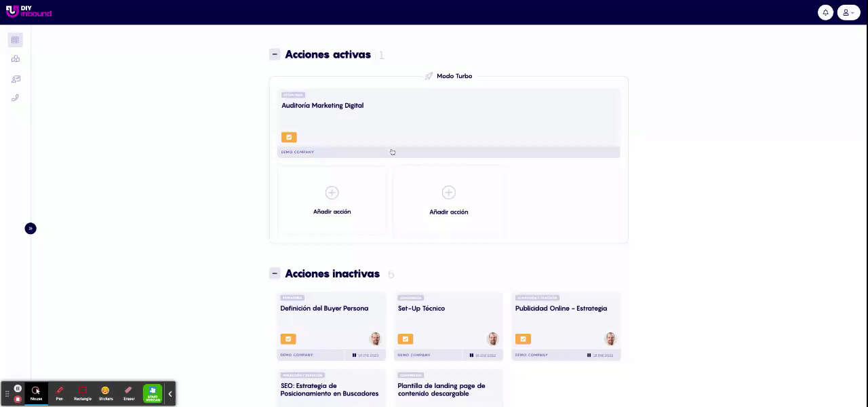Collapse the Acciones activas section
Viewport: 868px width, 407px height.
pyautogui.click(x=275, y=54)
